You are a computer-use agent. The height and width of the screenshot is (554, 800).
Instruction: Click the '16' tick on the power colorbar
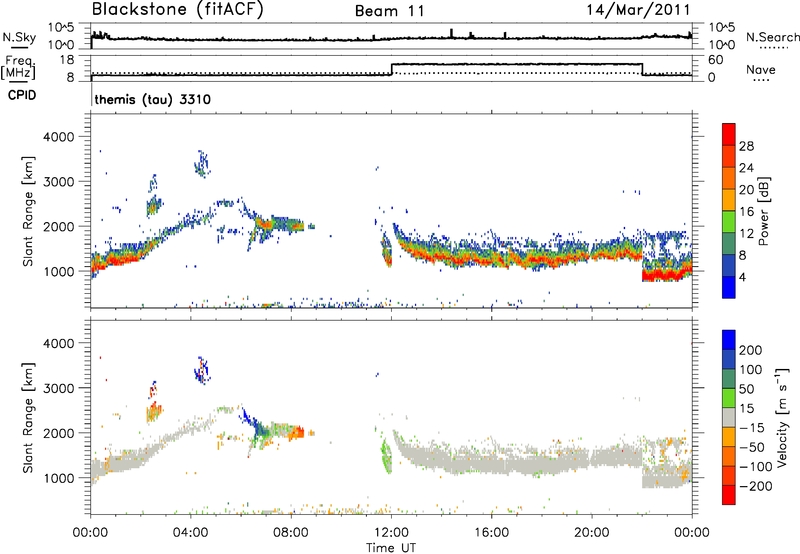[746, 212]
